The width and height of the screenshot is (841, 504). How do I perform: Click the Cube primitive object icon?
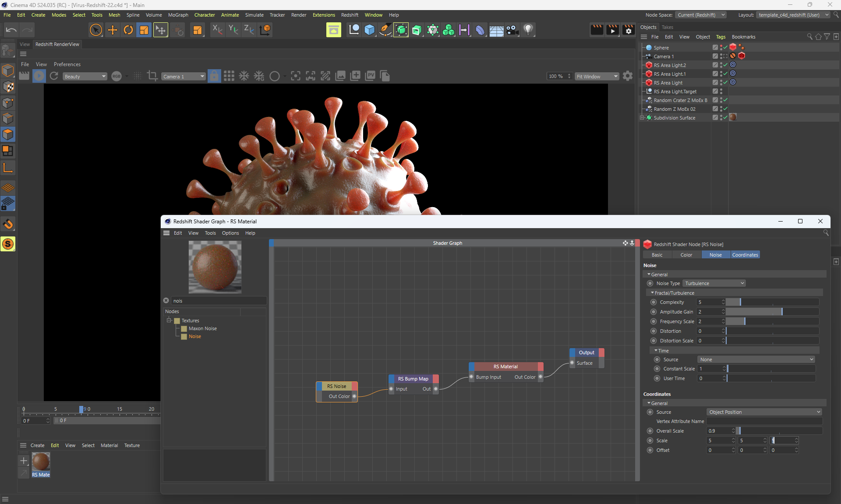point(370,30)
